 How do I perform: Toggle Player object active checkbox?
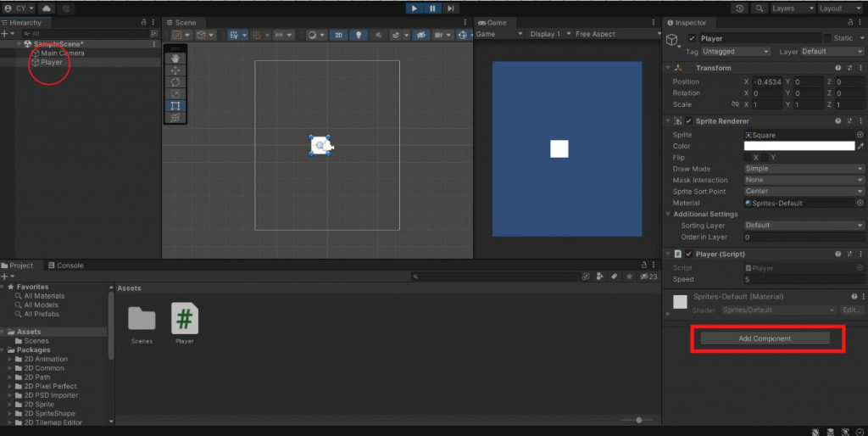pos(692,38)
